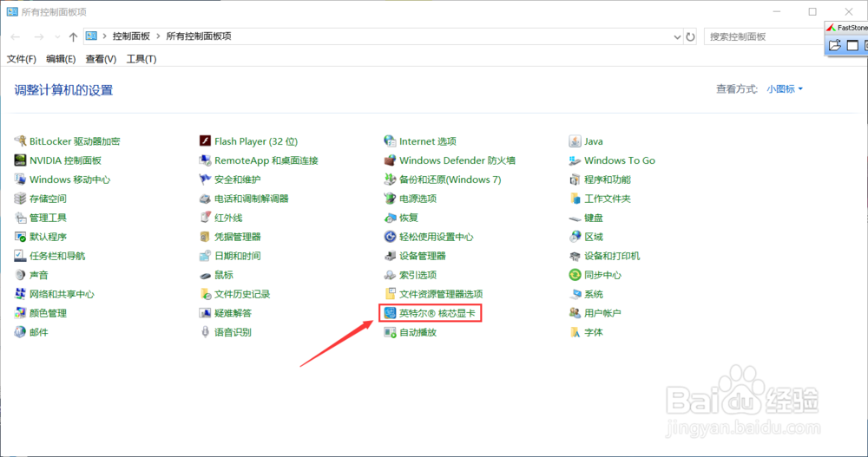Open the 文件资源管理器选项 link
The height and width of the screenshot is (457, 868).
click(441, 294)
